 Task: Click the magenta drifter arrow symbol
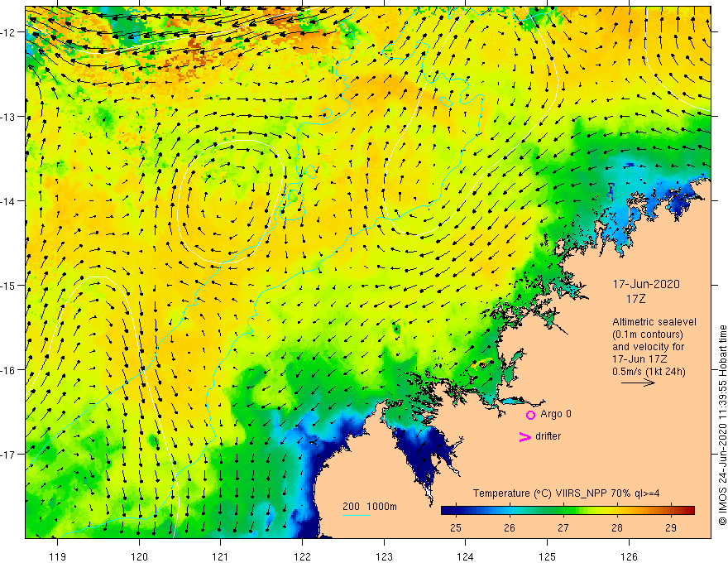[525, 436]
